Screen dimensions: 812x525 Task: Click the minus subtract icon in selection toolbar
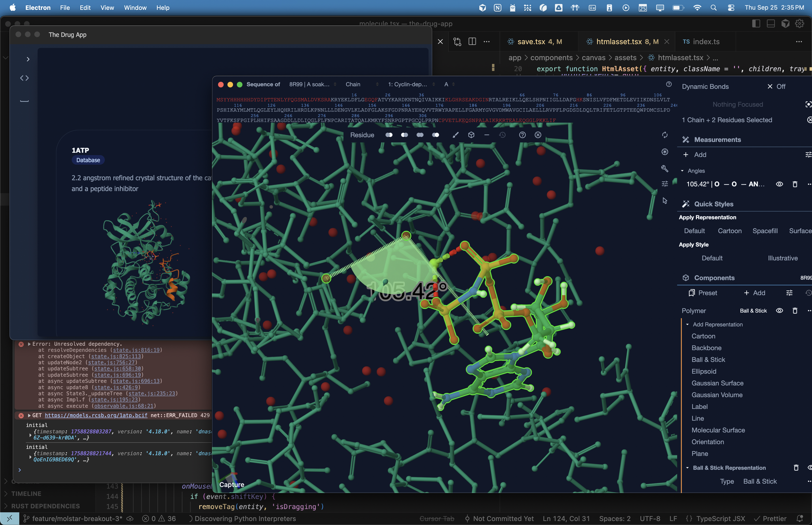487,135
